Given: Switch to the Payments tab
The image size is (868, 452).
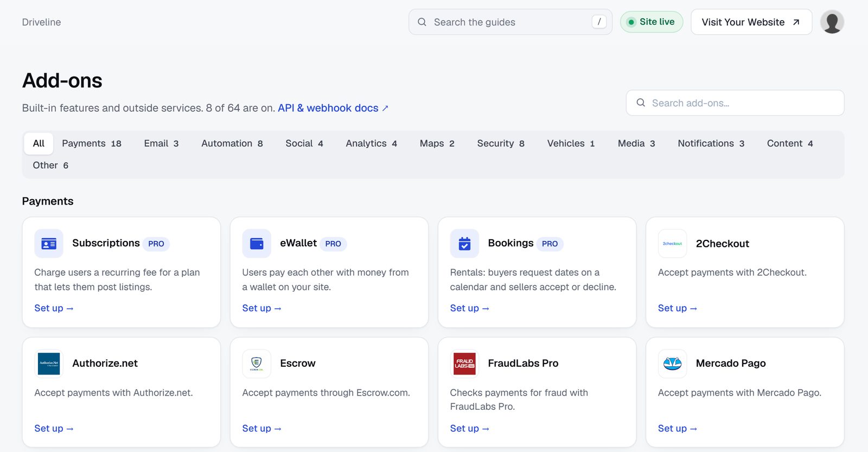Looking at the screenshot, I should 92,144.
